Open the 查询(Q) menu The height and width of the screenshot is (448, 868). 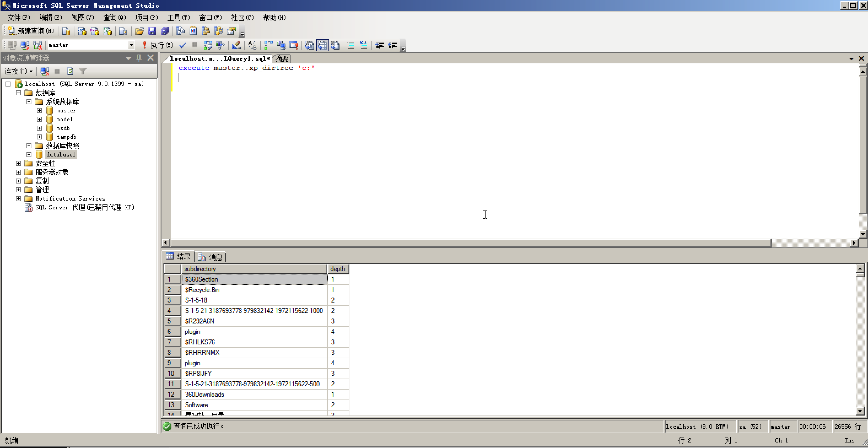pyautogui.click(x=114, y=18)
